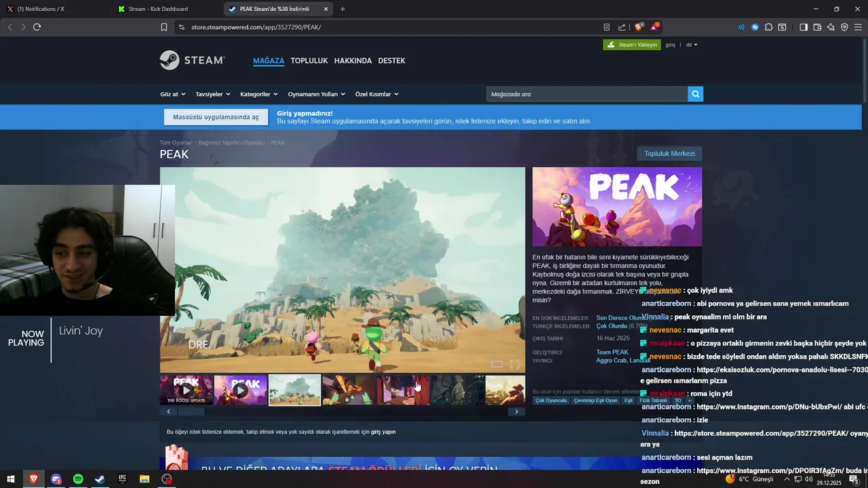Click the giriş login link

[x=670, y=45]
